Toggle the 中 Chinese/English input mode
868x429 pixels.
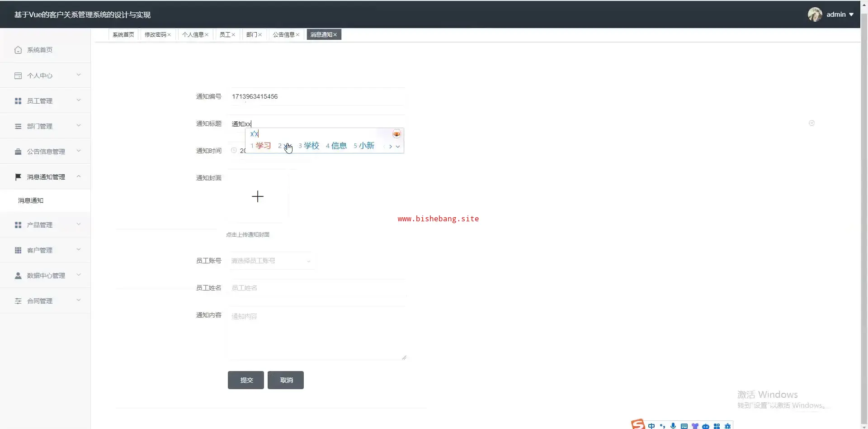pyautogui.click(x=651, y=426)
